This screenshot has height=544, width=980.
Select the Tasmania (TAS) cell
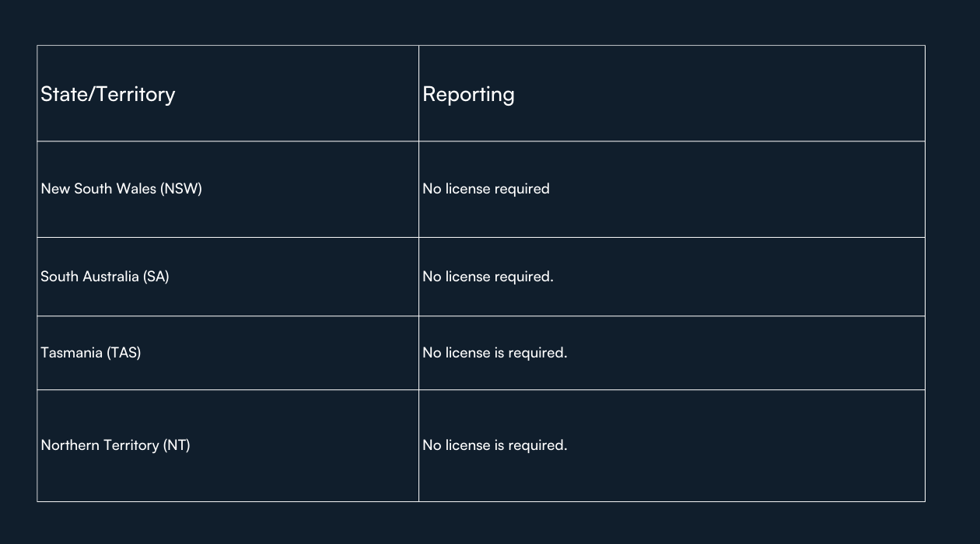coord(228,353)
